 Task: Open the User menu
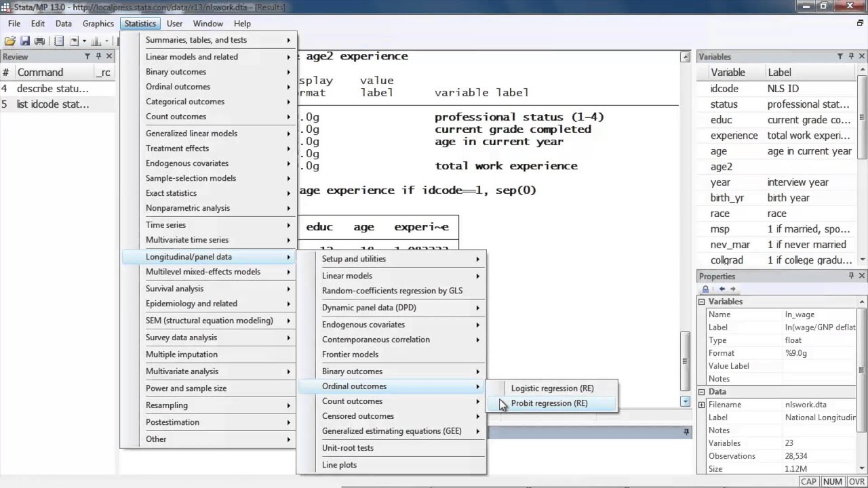174,24
